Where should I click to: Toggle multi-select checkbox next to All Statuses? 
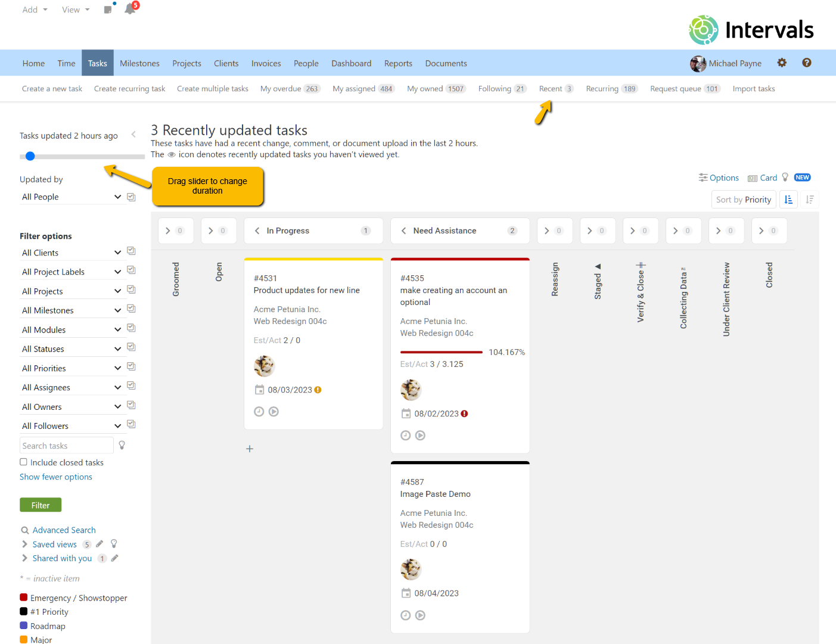pos(131,347)
